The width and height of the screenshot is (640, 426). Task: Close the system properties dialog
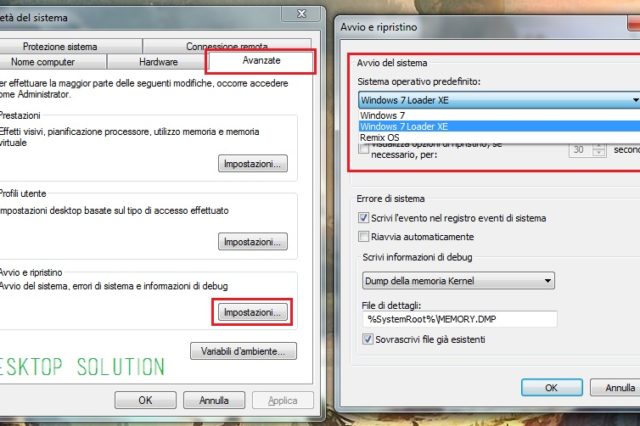tap(301, 14)
